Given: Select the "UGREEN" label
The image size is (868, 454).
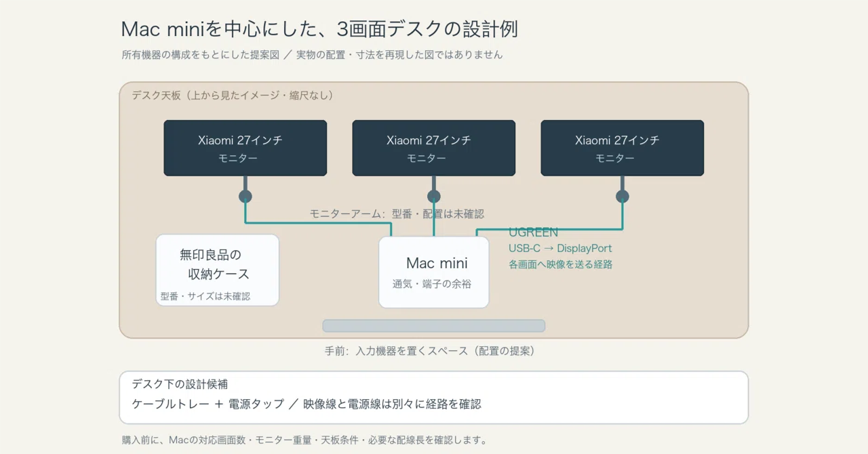Looking at the screenshot, I should (x=534, y=232).
